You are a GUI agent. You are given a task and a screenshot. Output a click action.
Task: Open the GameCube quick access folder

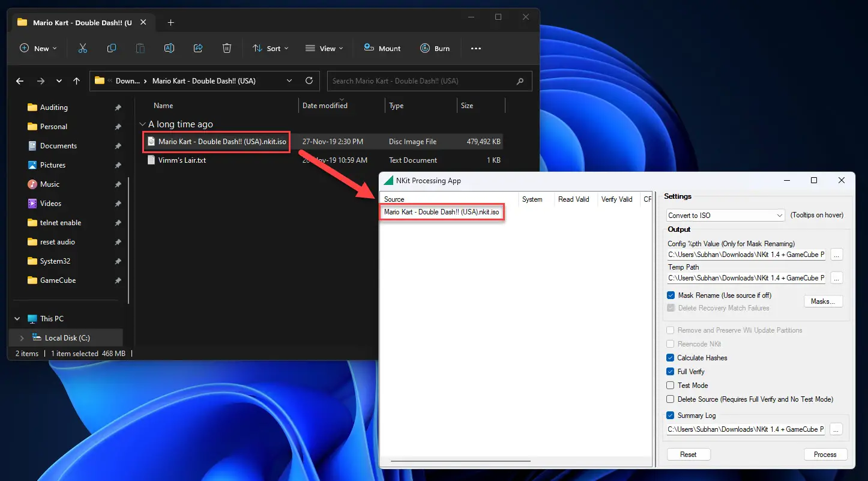(58, 280)
